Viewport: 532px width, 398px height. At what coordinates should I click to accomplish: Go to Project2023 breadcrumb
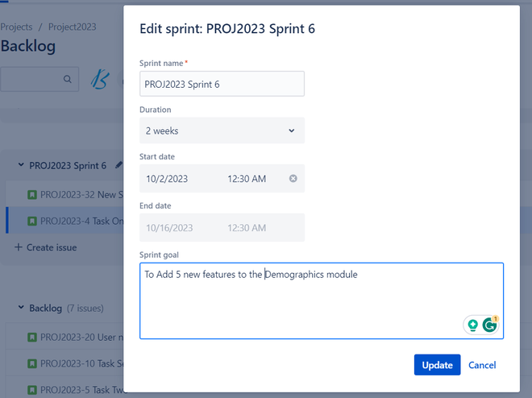coord(73,27)
